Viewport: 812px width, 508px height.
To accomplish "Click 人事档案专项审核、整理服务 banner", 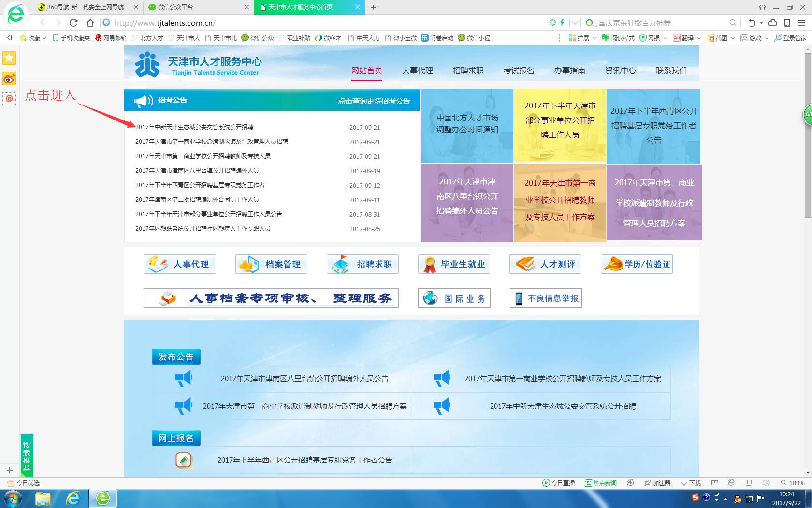I will coord(271,298).
